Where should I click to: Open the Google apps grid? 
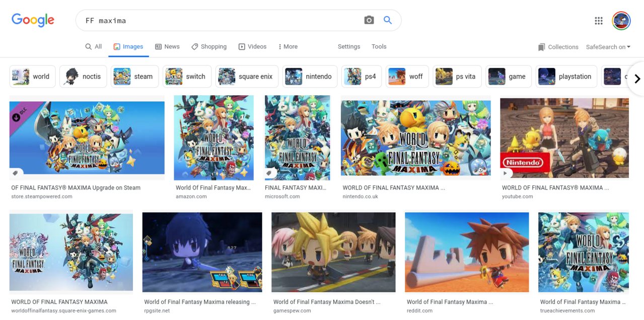(599, 21)
